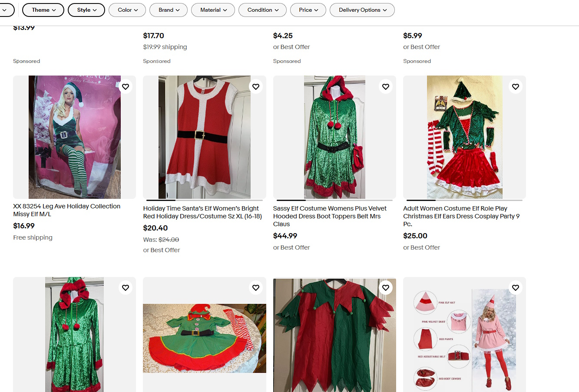Click heart icon on red Santa's Elf dress
This screenshot has height=392, width=579.
(256, 87)
